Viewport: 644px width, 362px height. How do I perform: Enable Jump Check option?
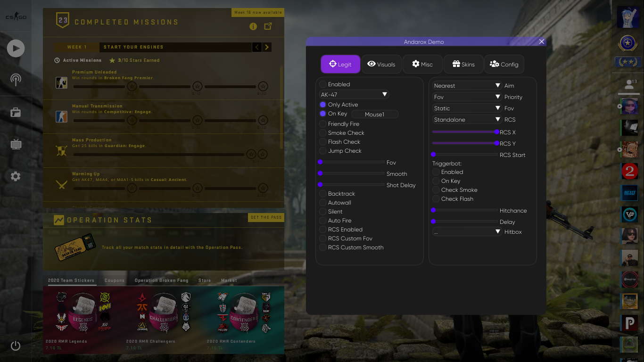tap(323, 151)
